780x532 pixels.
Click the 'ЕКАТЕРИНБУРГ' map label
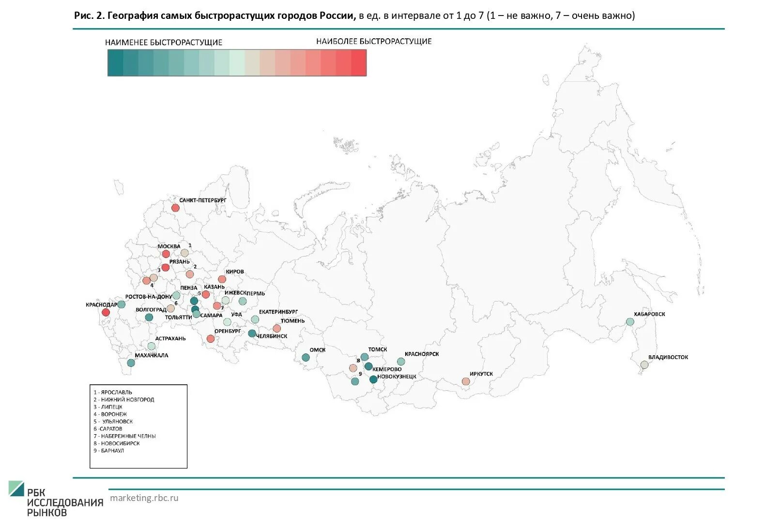click(278, 312)
